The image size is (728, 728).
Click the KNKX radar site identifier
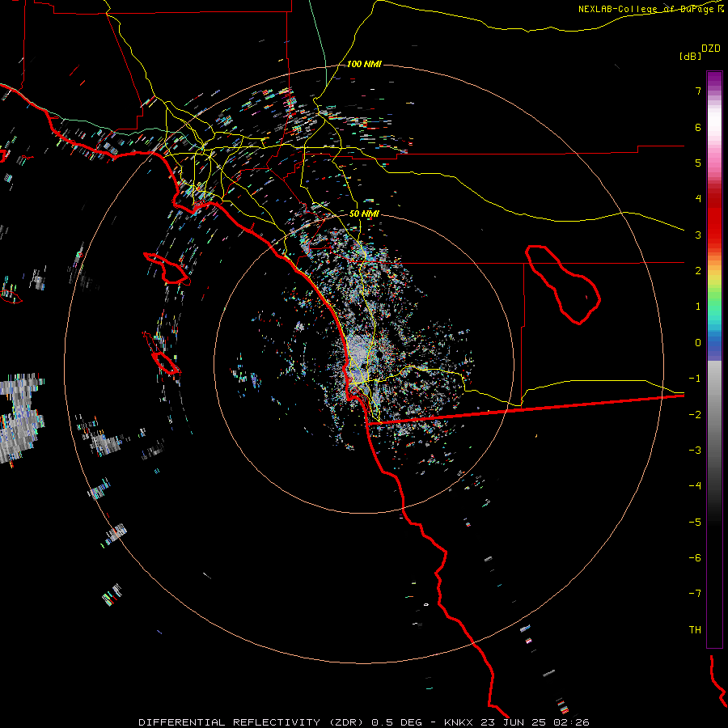(x=459, y=722)
